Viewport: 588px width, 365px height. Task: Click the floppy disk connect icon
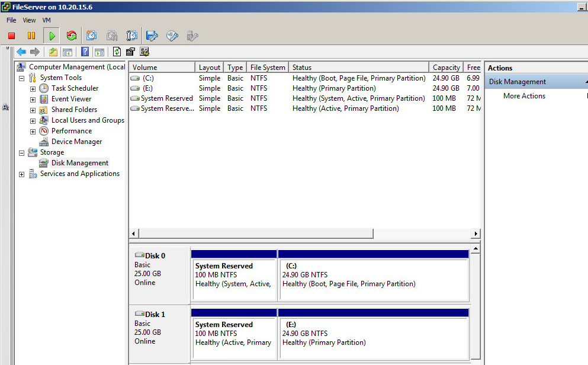click(x=152, y=36)
